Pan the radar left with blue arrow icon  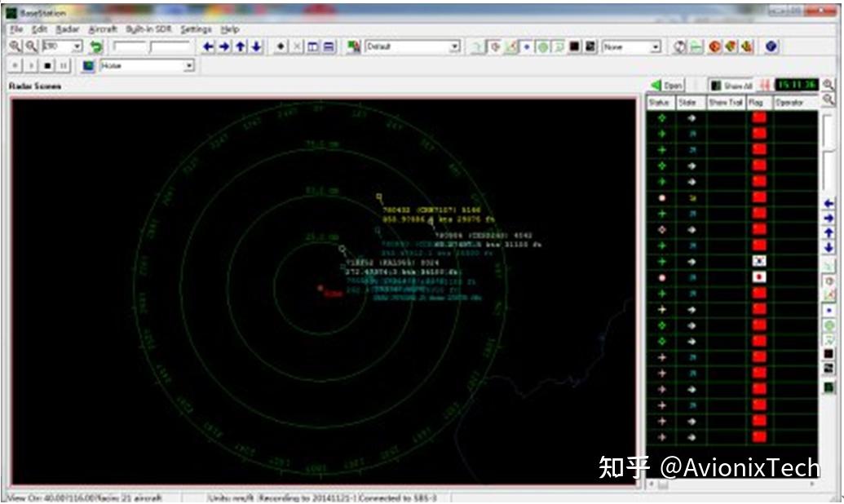[x=208, y=46]
